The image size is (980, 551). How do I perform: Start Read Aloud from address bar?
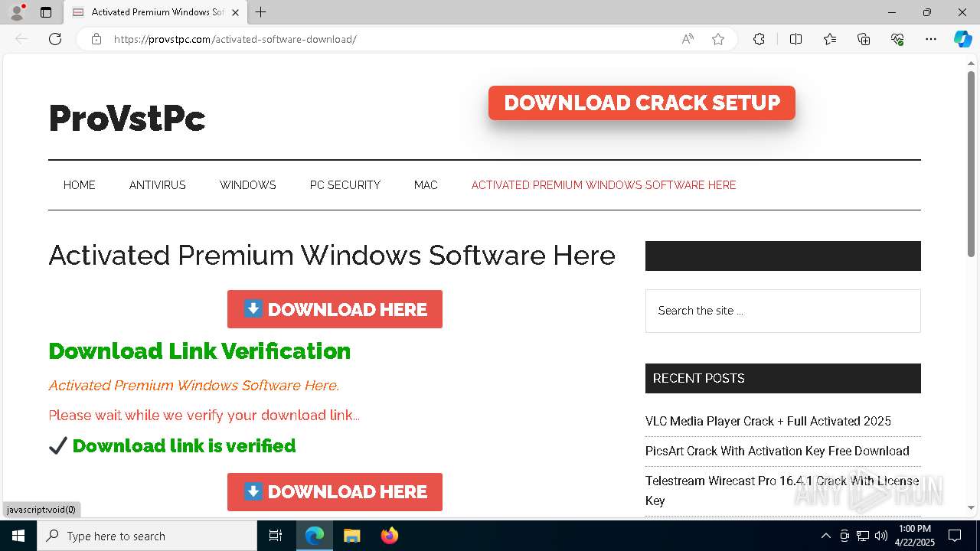coord(688,39)
